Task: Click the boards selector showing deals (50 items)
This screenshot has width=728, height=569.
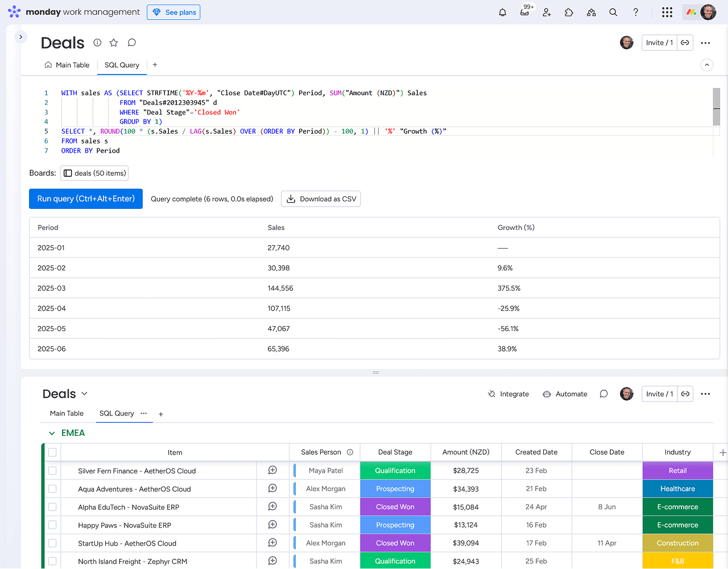Action: (94, 173)
